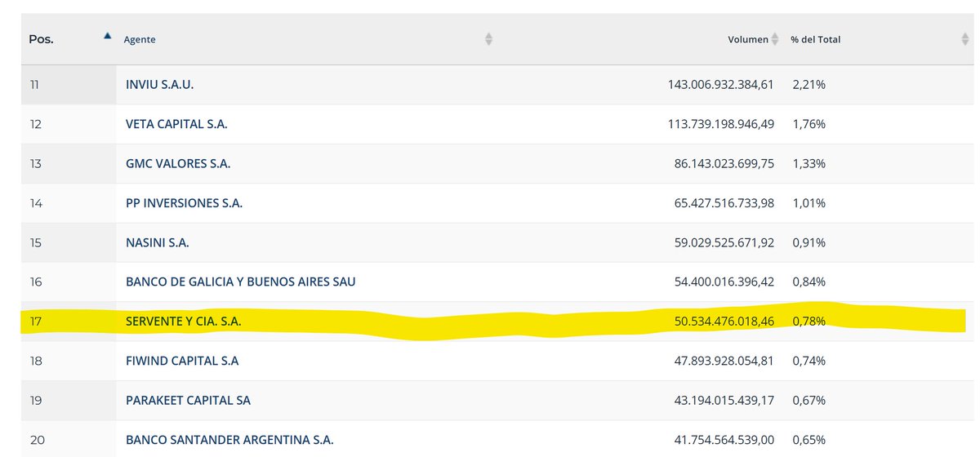Select volume value 50.534.476.018,46
The width and height of the screenshot is (980, 457).
point(724,322)
